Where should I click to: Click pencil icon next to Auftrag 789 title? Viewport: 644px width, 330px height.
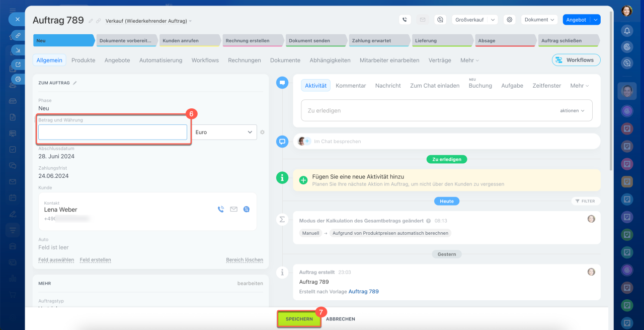[x=91, y=21]
